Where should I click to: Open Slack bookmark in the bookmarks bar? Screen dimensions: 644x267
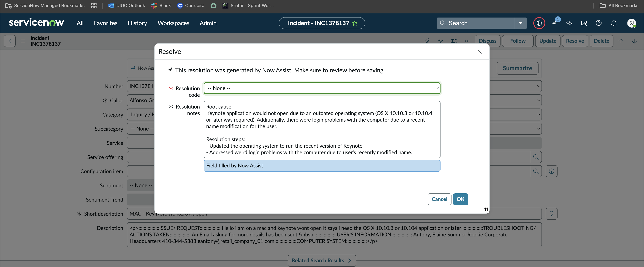click(x=161, y=6)
